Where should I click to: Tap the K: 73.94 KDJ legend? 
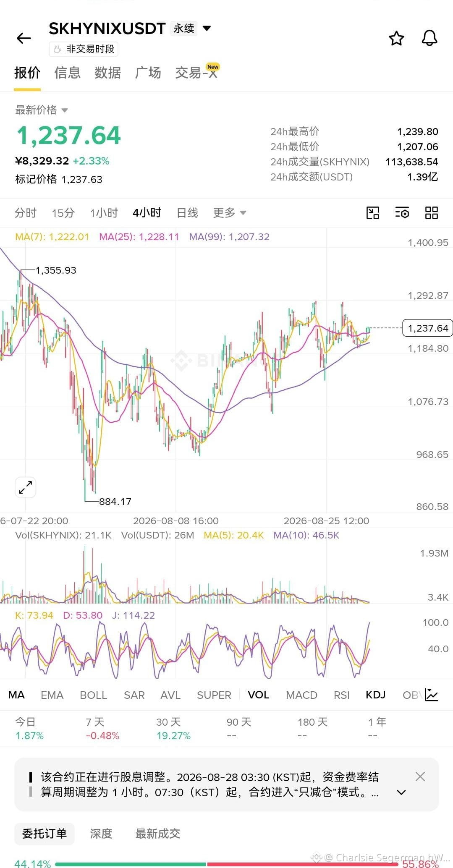tap(34, 615)
